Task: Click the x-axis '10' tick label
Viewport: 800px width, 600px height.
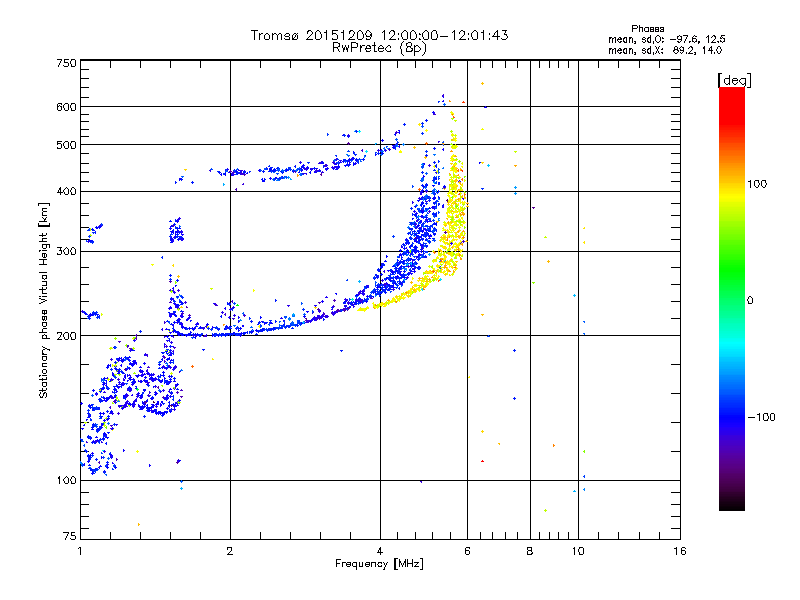Action: tap(578, 551)
